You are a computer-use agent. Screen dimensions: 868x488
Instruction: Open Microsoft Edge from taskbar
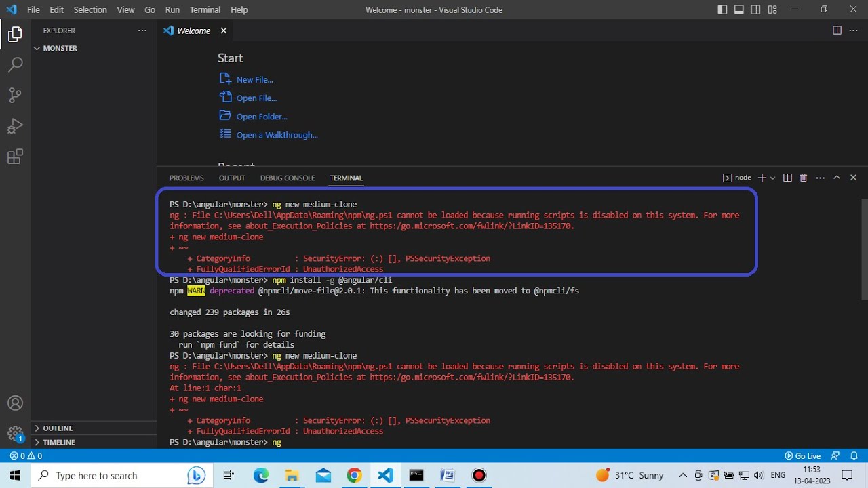(x=261, y=475)
